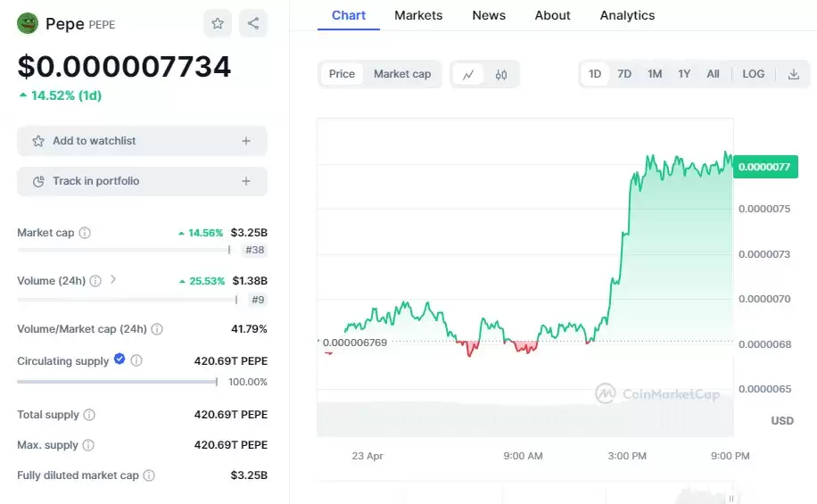817x504 pixels.
Task: Click the Market cap info icon
Action: tap(85, 233)
